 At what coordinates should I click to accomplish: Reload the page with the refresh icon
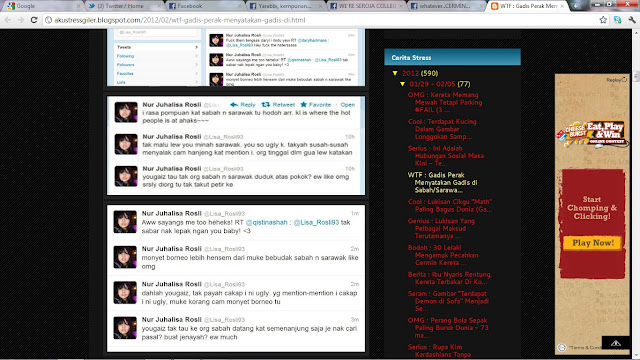pyautogui.click(x=34, y=20)
